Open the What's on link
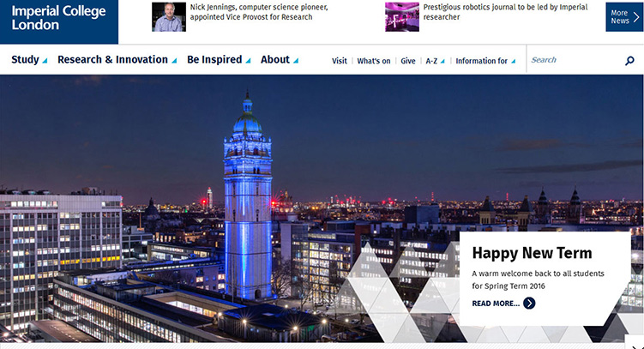Screen dimensions: 644x349 point(374,61)
